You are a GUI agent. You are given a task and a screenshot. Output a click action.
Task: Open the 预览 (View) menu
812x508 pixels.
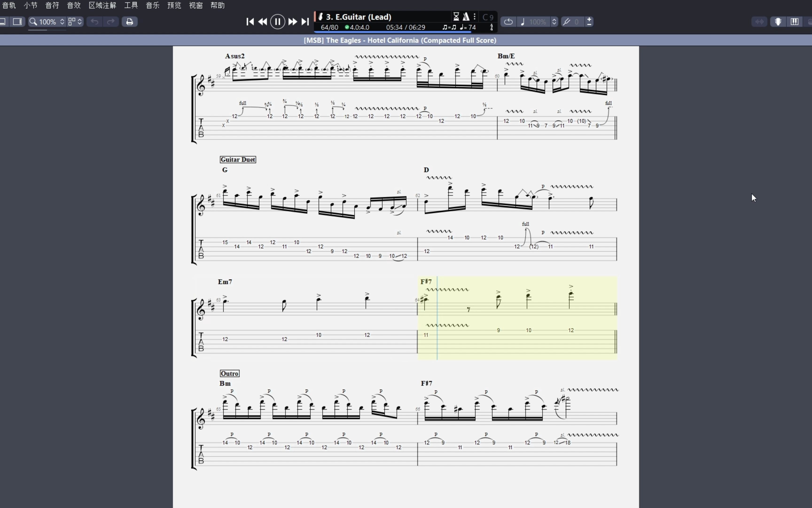(174, 5)
